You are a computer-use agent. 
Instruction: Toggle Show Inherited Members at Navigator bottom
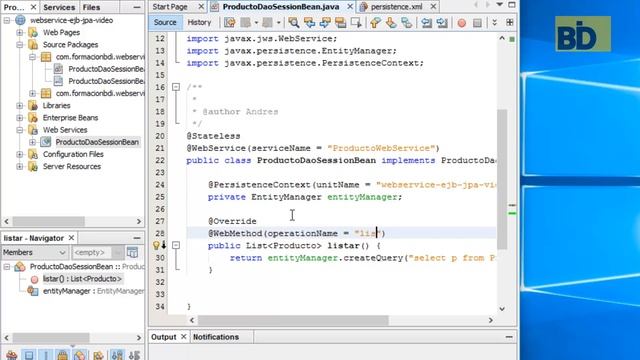[12, 355]
